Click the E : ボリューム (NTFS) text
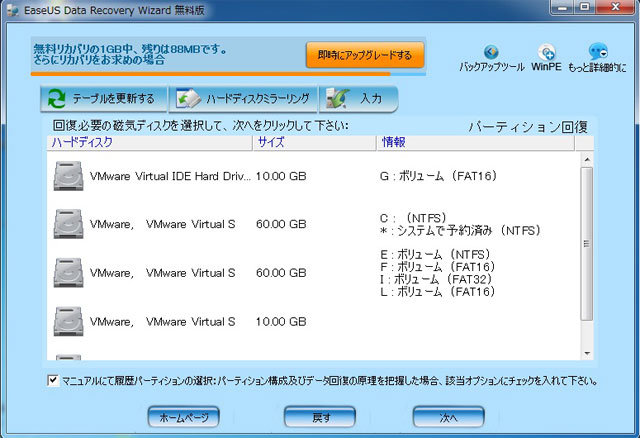Image resolution: width=640 pixels, height=438 pixels. (x=435, y=255)
